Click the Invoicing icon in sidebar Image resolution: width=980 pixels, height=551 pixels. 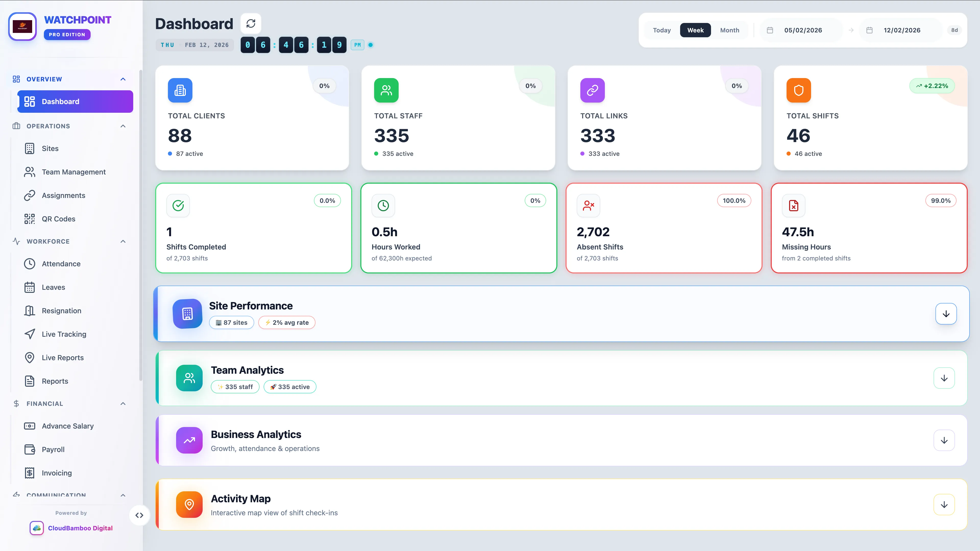click(30, 473)
